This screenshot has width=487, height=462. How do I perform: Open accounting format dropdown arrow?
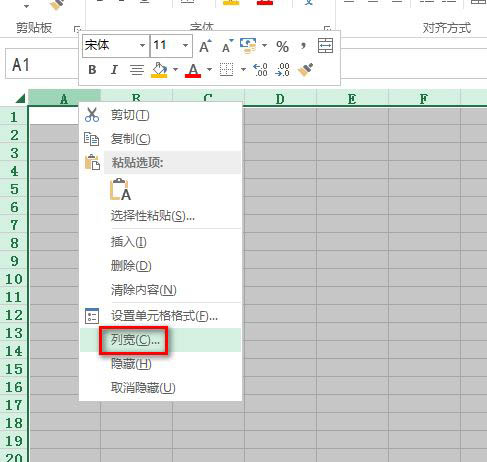(x=264, y=45)
